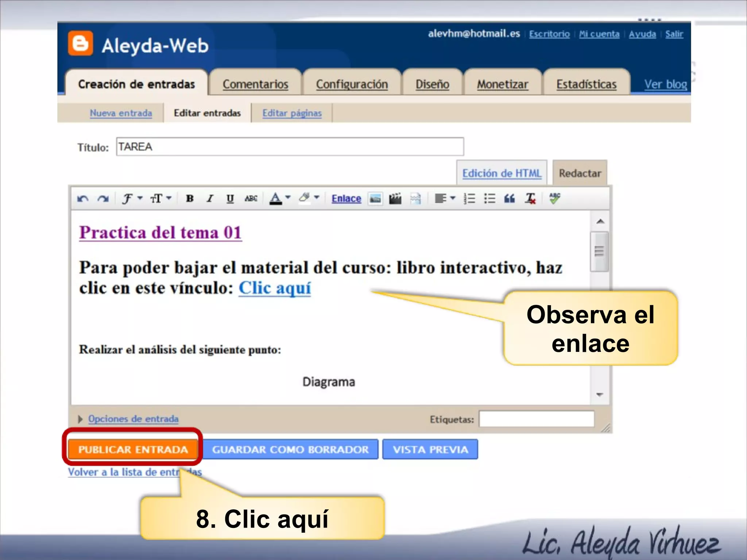Redo the last undone edit
Viewport: 747px width, 560px height.
coord(103,199)
